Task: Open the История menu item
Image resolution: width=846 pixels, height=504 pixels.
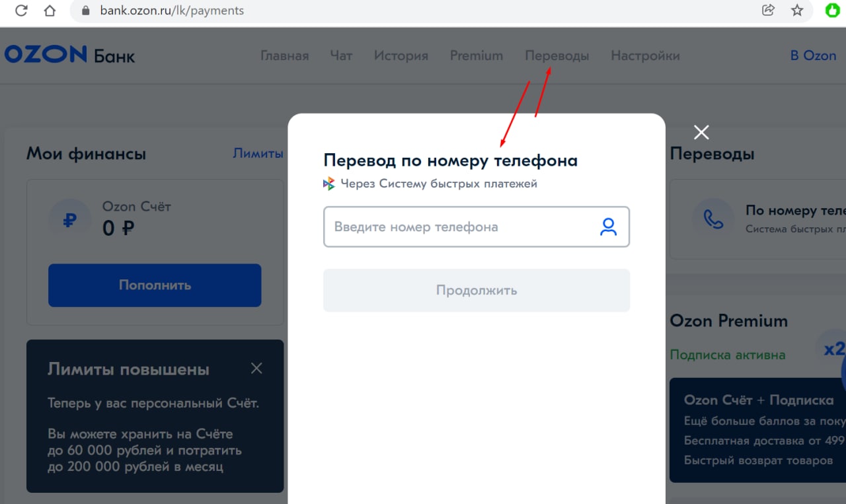Action: pyautogui.click(x=401, y=55)
